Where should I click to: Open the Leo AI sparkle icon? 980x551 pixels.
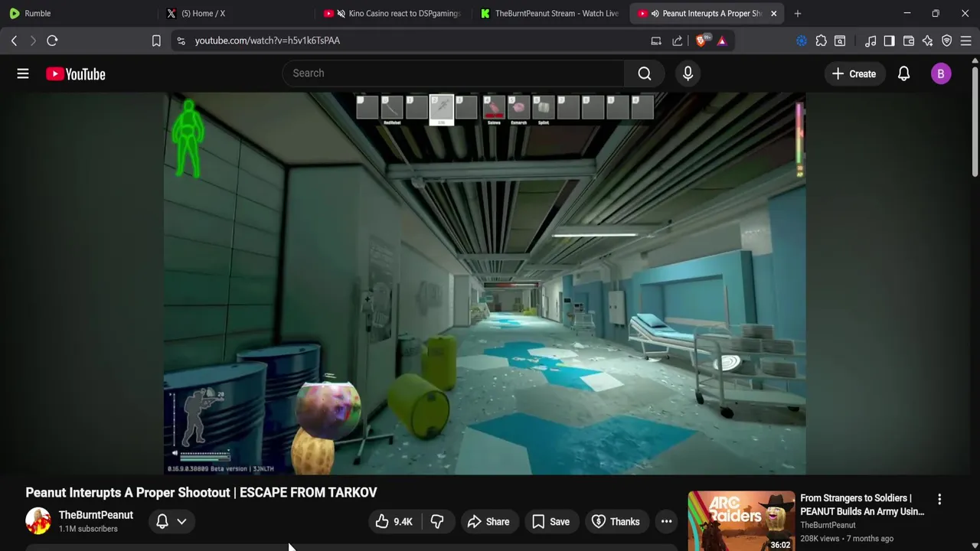pyautogui.click(x=927, y=41)
